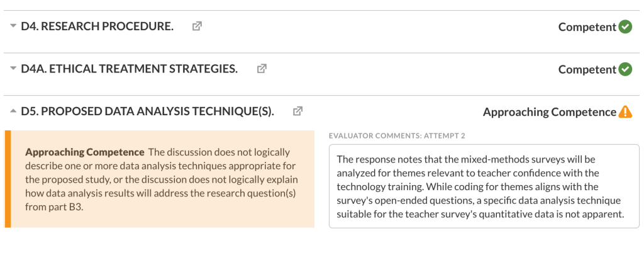Click the orange bar beside rubric description
Viewport: 644px width, 255px height.
click(8, 179)
